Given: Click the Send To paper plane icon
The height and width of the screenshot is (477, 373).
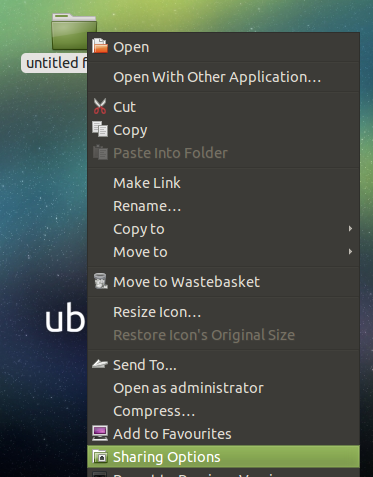Looking at the screenshot, I should point(100,364).
